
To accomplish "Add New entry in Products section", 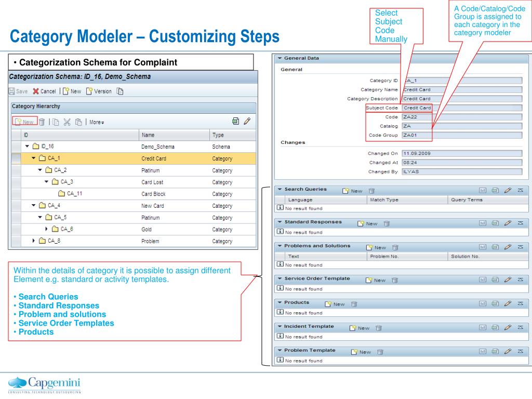I will pyautogui.click(x=335, y=304).
